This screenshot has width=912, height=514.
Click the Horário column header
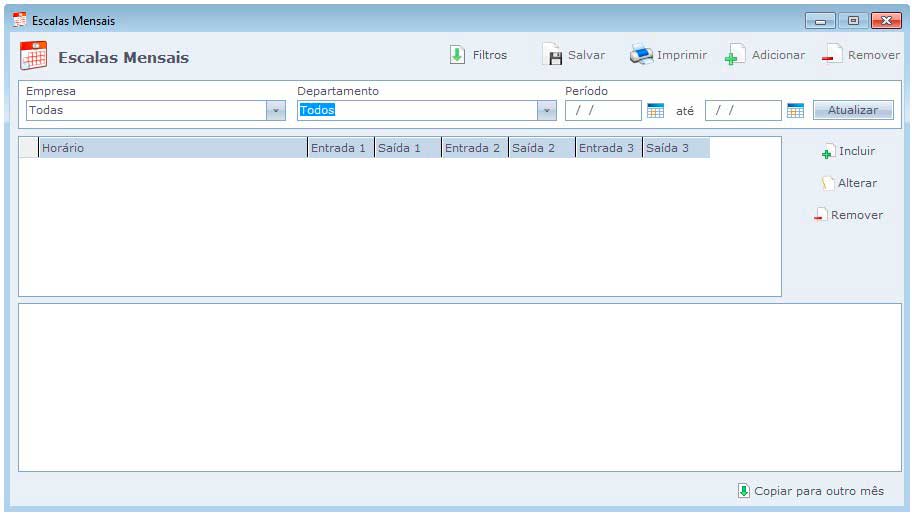coord(172,148)
